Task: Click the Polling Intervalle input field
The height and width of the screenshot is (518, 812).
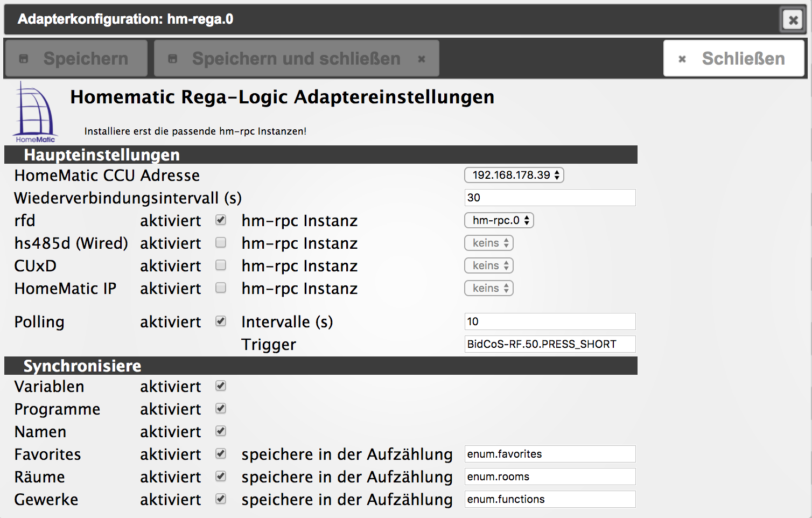Action: (x=550, y=321)
